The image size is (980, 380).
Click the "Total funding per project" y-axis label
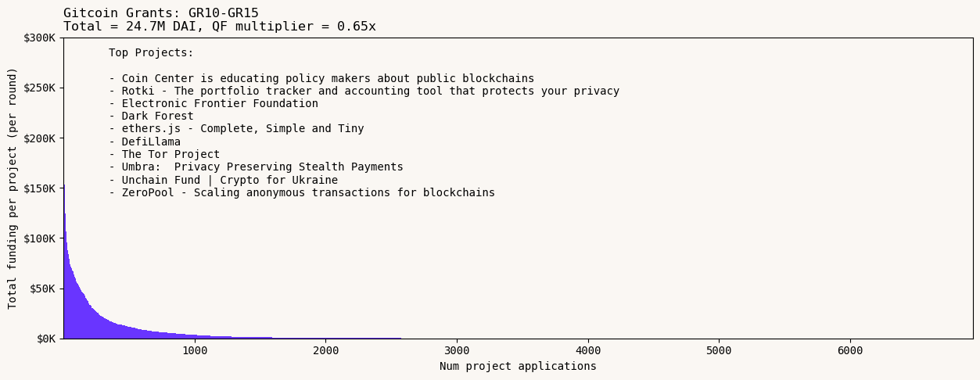[x=13, y=188]
